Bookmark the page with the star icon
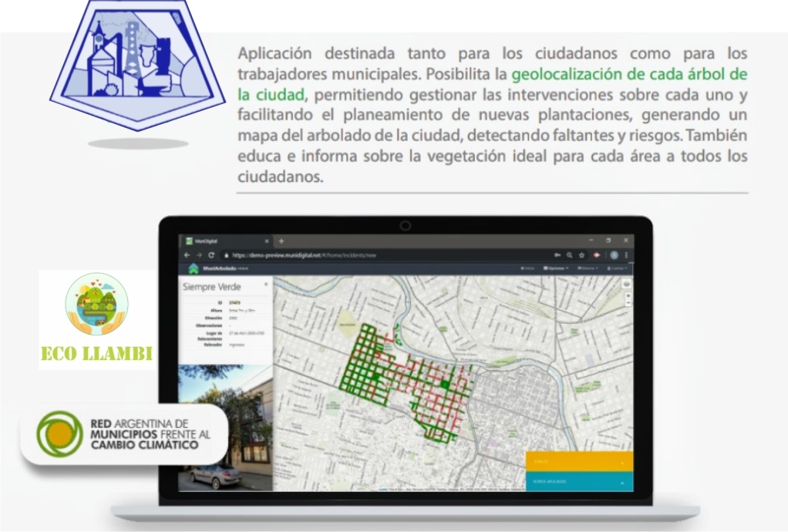The image size is (788, 532). pos(581,255)
